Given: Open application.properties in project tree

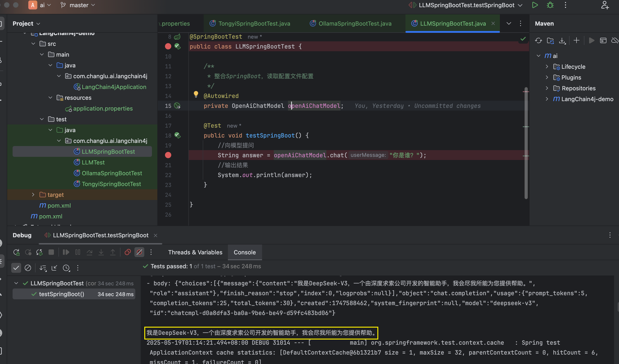Looking at the screenshot, I should click(x=103, y=108).
